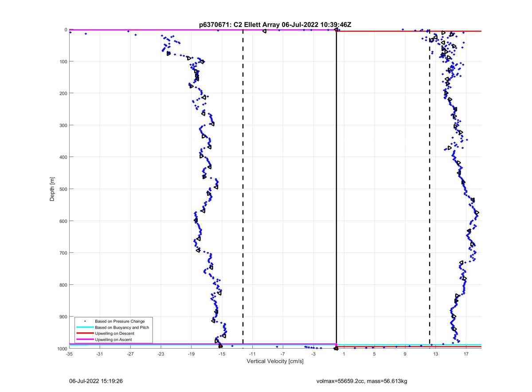Click legend entry 'Upwelling on Descent'
Viewport: 532px width, 392px height.
[114, 333]
